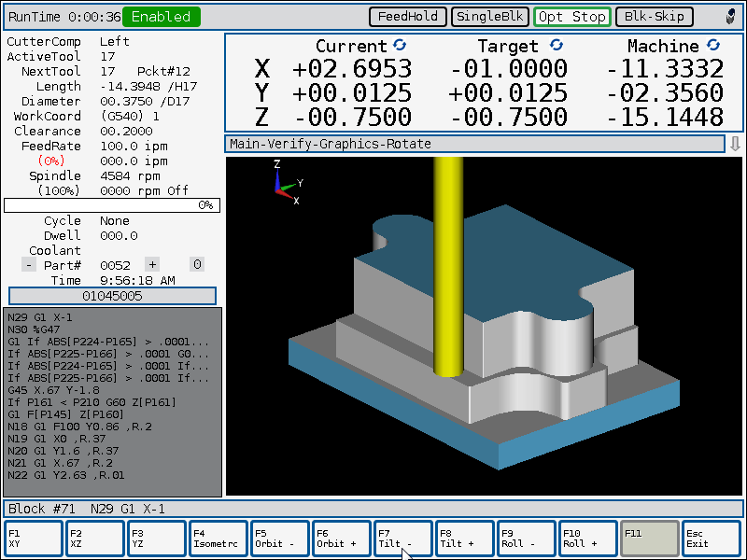This screenshot has width=747, height=560.
Task: Toggle Blk-Skip option
Action: pos(655,17)
